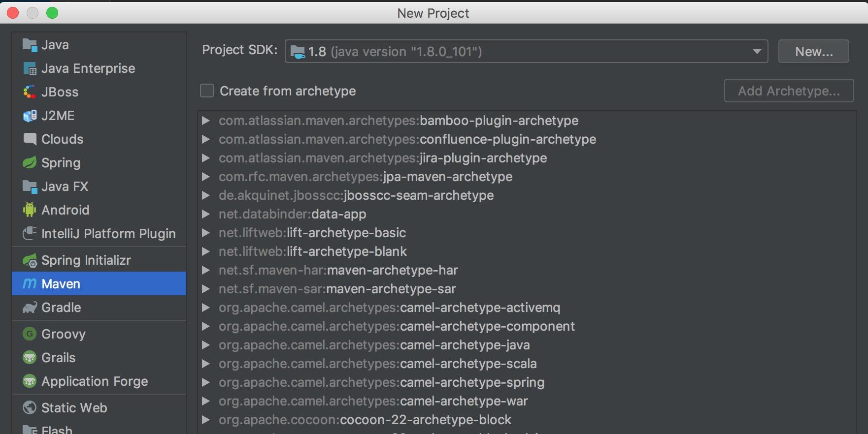Select the Maven label in sidebar
868x434 pixels.
pyautogui.click(x=61, y=284)
